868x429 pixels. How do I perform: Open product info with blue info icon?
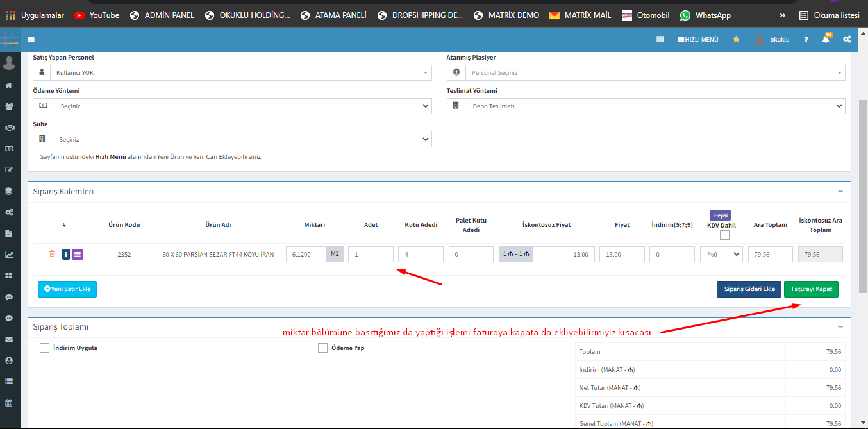[65, 255]
